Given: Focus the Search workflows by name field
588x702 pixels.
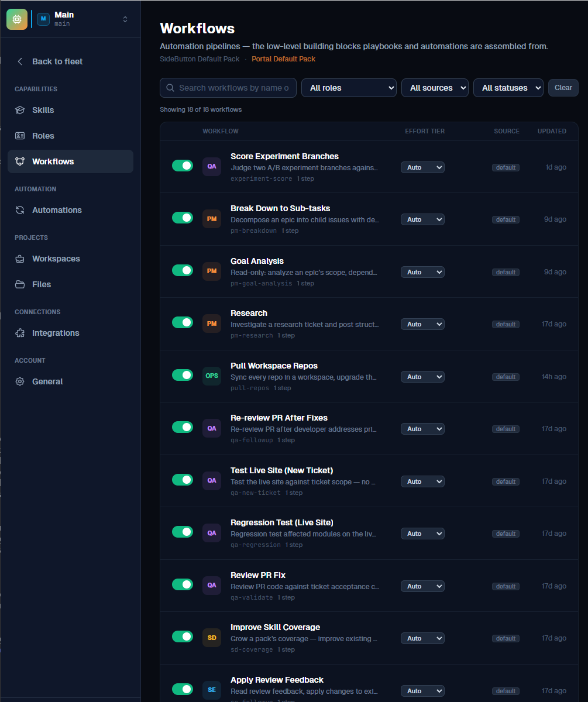Looking at the screenshot, I should pos(228,88).
